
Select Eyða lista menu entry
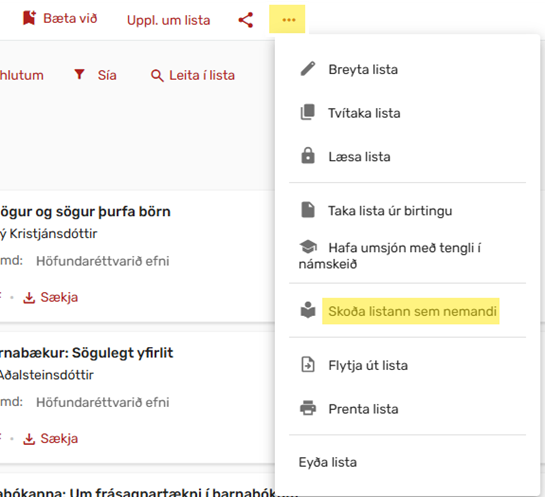coord(328,462)
